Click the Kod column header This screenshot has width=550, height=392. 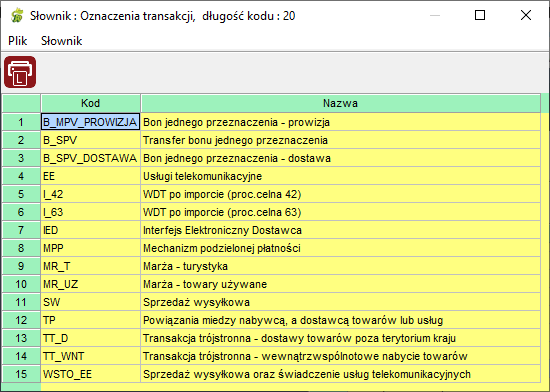[x=90, y=103]
